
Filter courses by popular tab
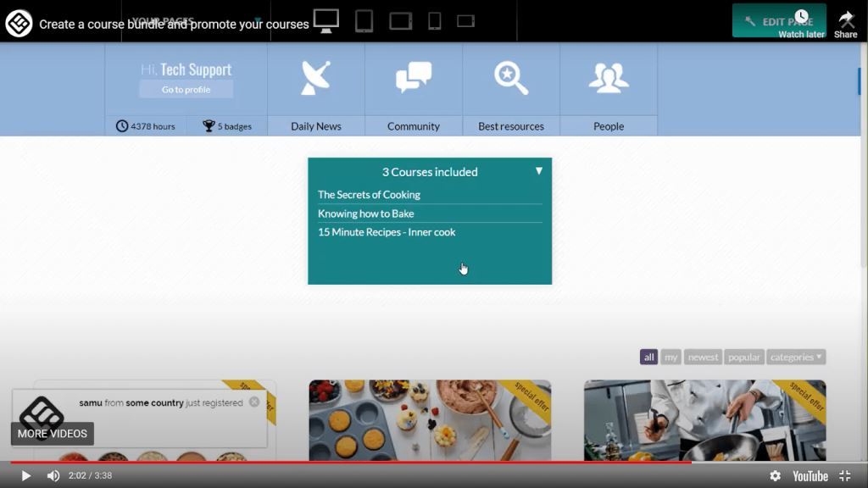coord(744,357)
